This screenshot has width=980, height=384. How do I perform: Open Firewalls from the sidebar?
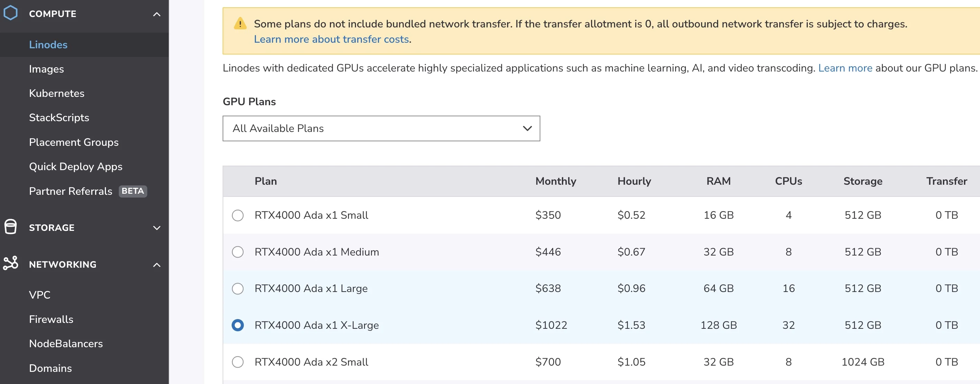tap(51, 319)
